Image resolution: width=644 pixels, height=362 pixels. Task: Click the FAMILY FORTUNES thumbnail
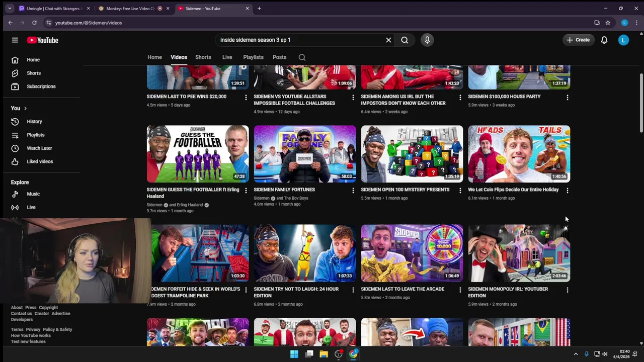coord(305,154)
